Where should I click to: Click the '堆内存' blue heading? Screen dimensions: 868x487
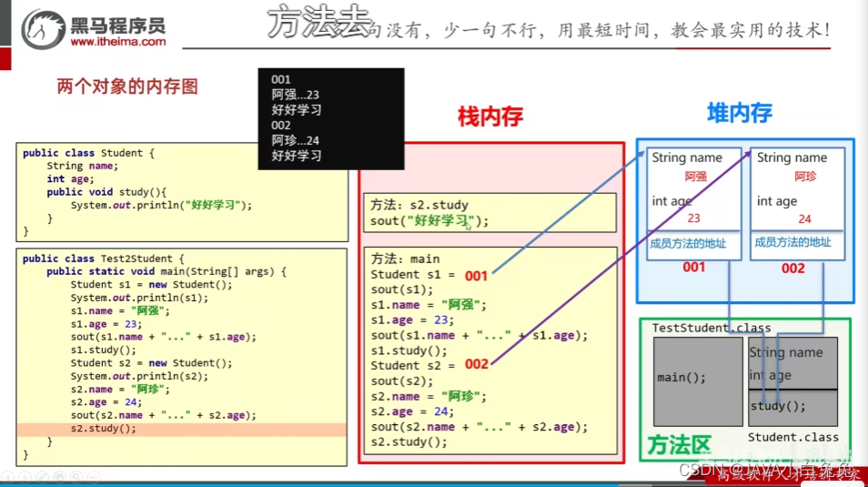click(x=740, y=113)
